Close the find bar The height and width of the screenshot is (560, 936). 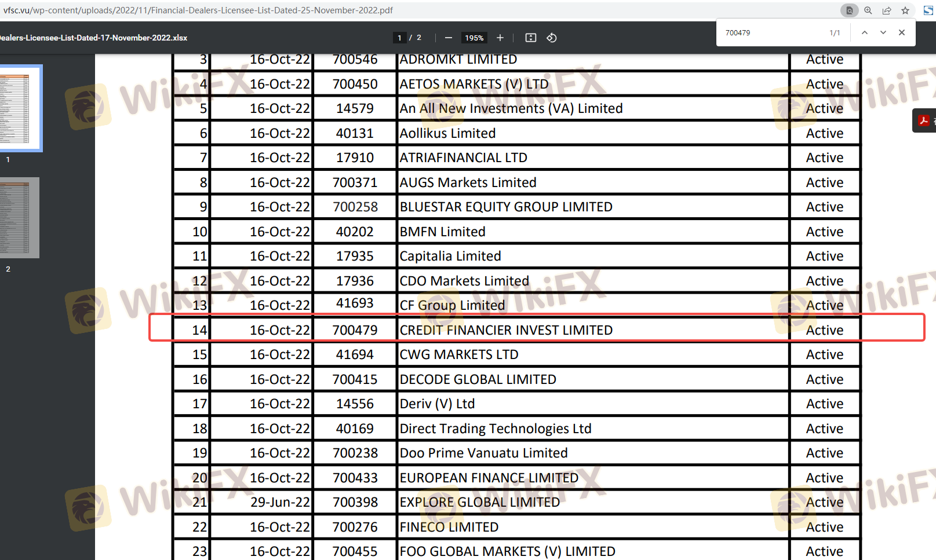point(902,33)
